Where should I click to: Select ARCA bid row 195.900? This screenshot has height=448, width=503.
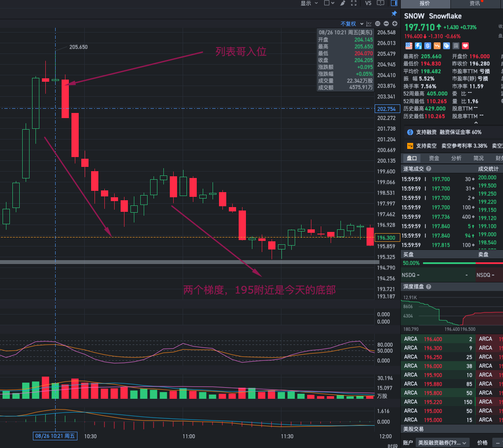438,375
